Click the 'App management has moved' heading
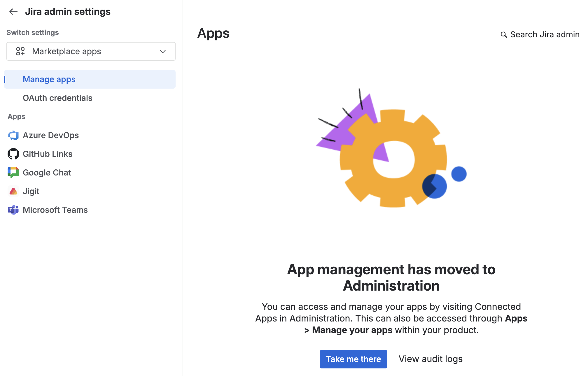This screenshot has width=588, height=376. (391, 277)
